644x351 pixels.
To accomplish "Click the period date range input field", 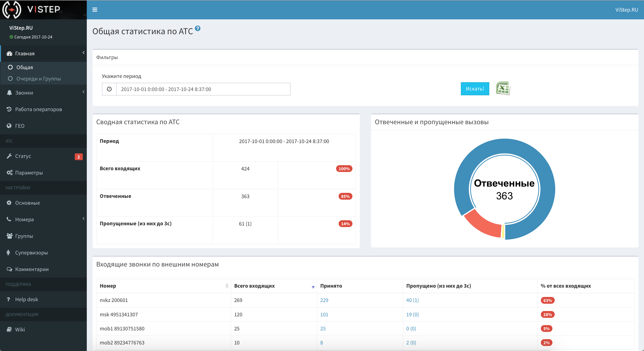I will [203, 89].
